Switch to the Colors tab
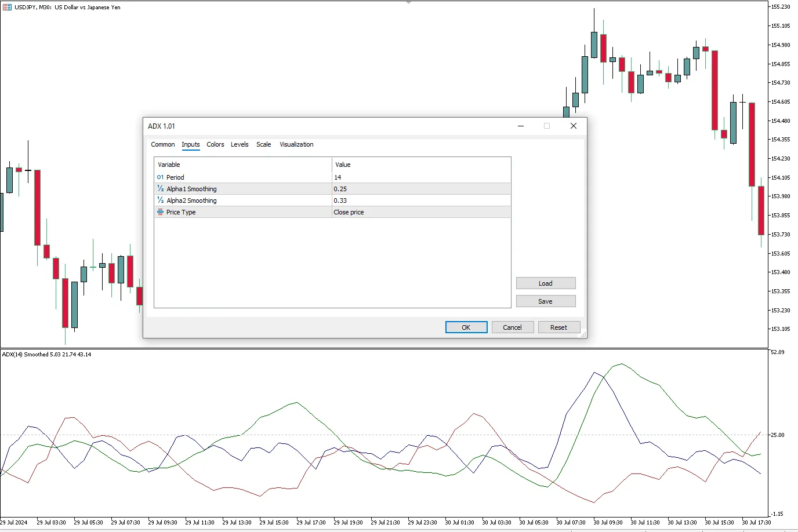The width and height of the screenshot is (798, 532). 215,144
